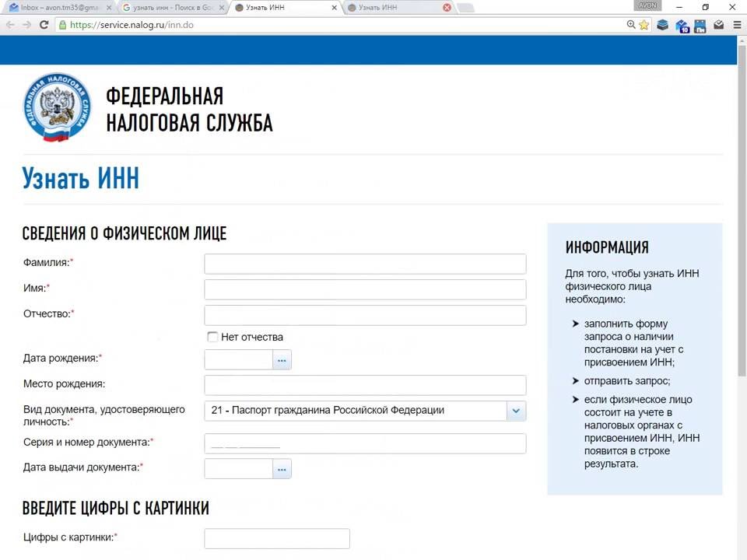
Task: Click the "Цифры с картинки" captcha field
Action: (x=277, y=538)
